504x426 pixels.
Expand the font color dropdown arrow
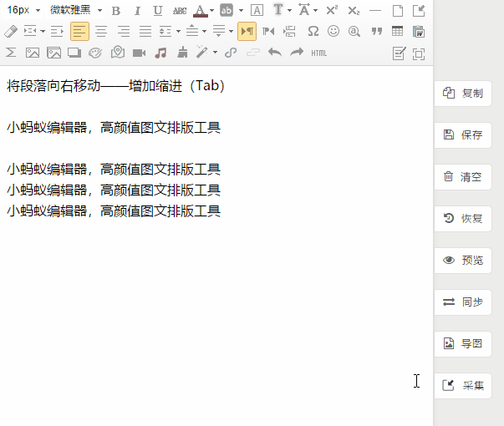211,11
